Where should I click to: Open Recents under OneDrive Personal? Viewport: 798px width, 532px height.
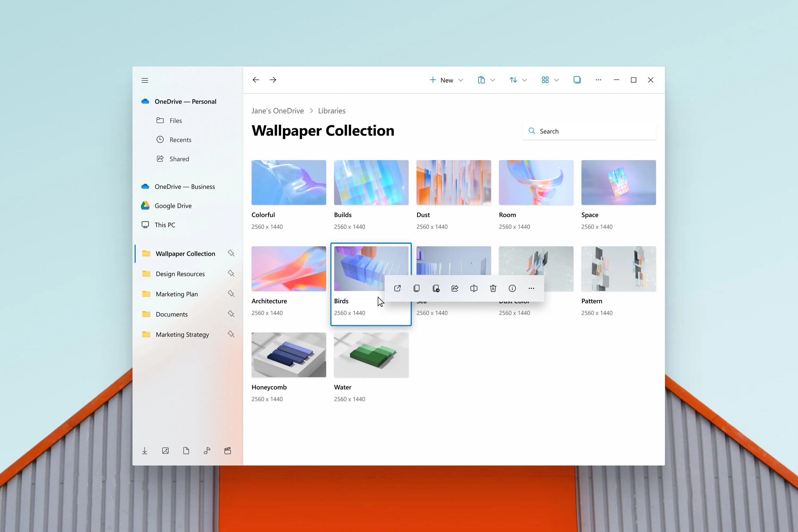click(180, 140)
